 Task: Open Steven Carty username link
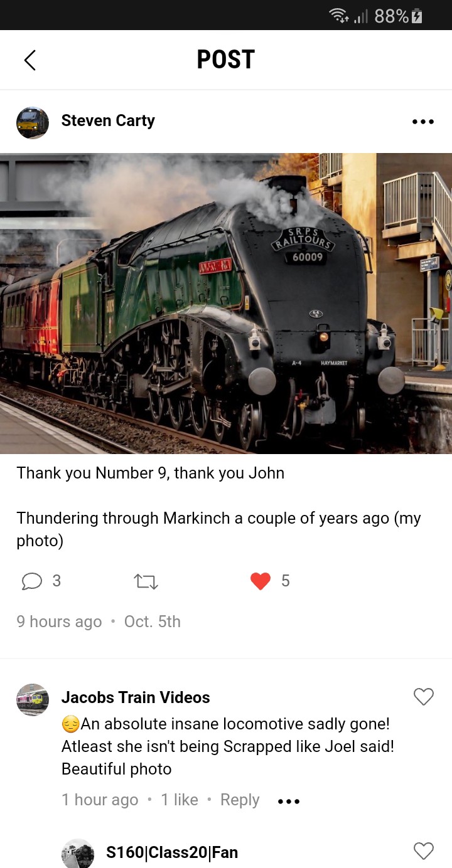pos(108,120)
